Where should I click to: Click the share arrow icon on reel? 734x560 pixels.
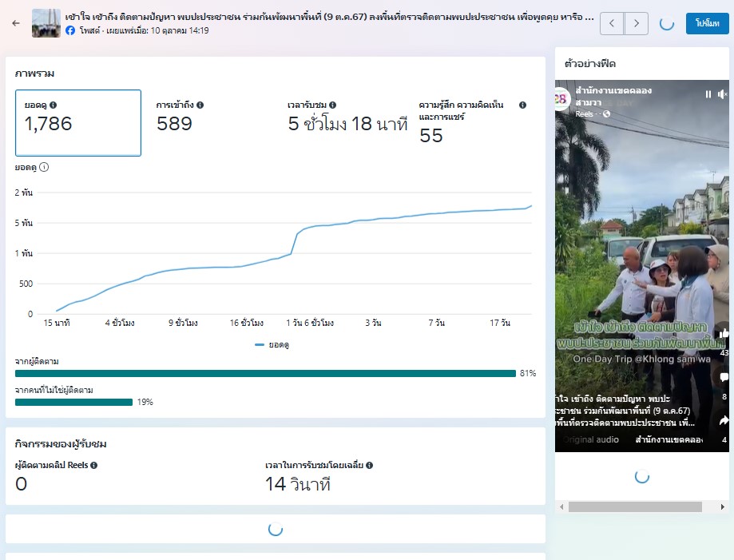[x=724, y=420]
